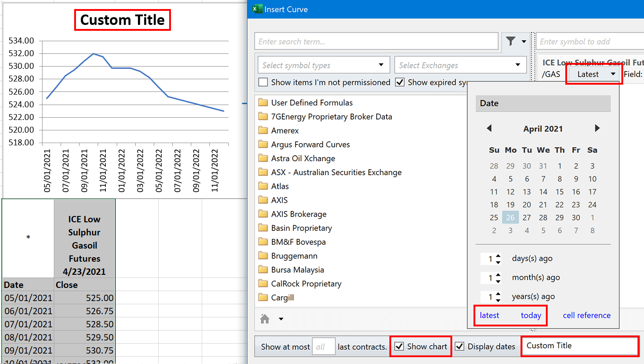Decrease the days ago stepper value

498,262
